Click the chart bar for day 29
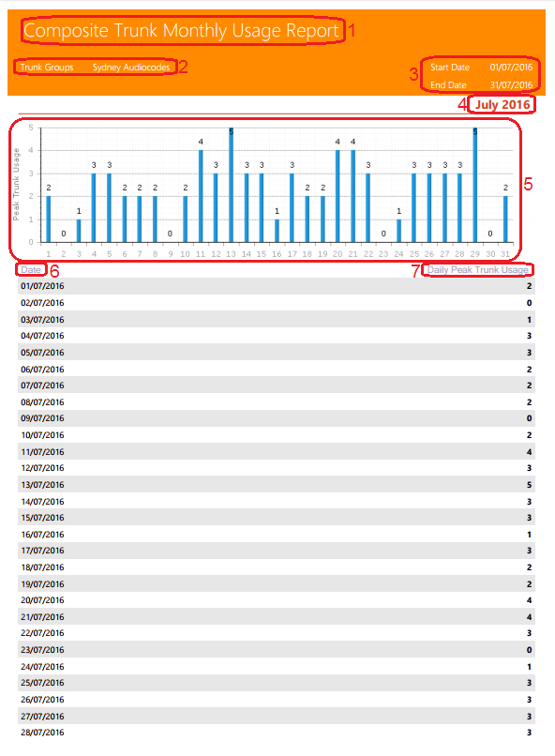555x756 pixels. [x=475, y=185]
